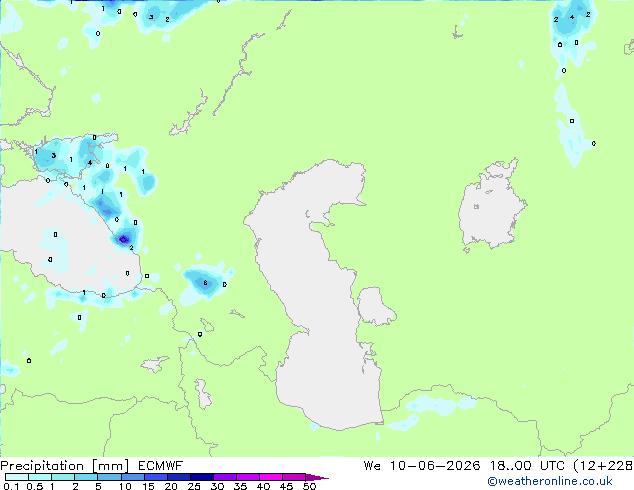Select the 5–10 mm legend color

(x=109, y=477)
